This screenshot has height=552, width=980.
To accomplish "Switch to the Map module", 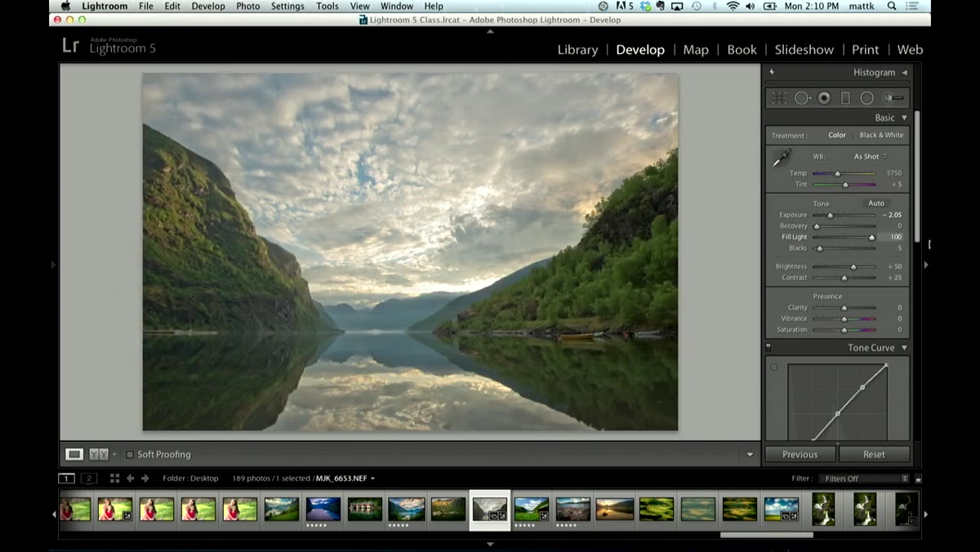I will [x=696, y=50].
